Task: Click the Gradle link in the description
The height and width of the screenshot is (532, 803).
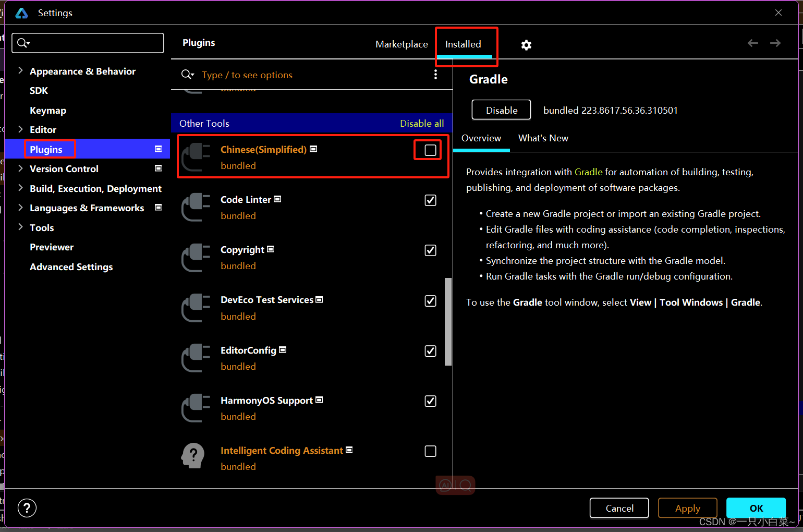Action: pyautogui.click(x=588, y=172)
